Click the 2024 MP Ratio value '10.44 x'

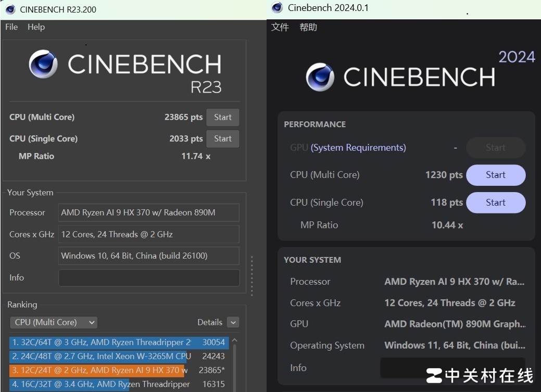(447, 225)
